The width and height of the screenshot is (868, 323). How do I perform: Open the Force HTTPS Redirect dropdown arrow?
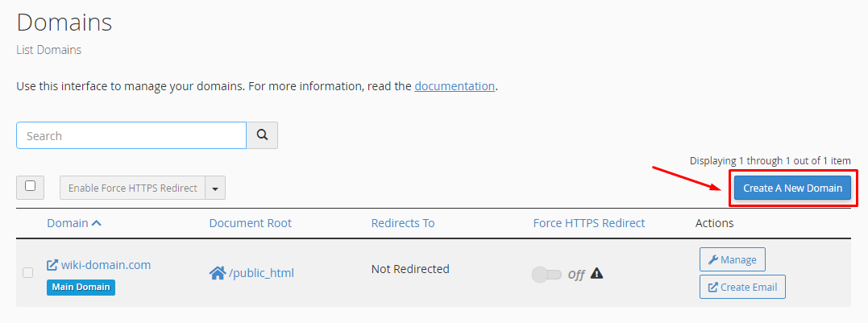pos(215,188)
